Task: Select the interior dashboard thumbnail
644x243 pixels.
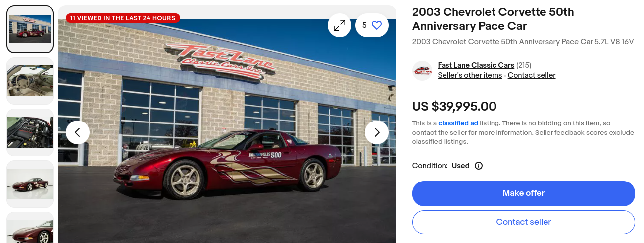Action: click(30, 81)
